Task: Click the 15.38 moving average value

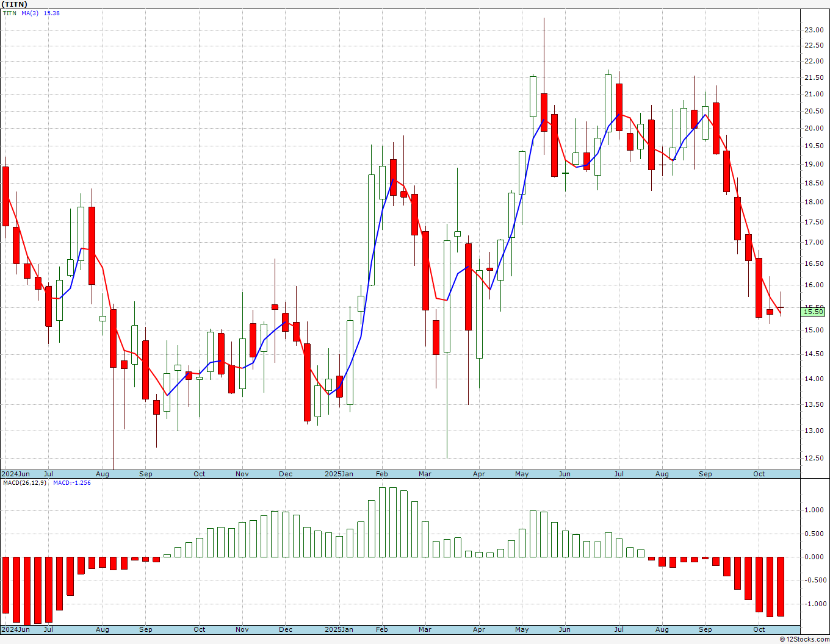Action: pos(51,13)
